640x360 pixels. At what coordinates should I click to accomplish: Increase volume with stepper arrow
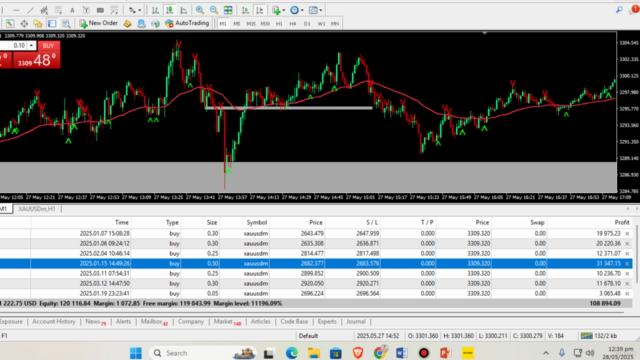point(31,45)
